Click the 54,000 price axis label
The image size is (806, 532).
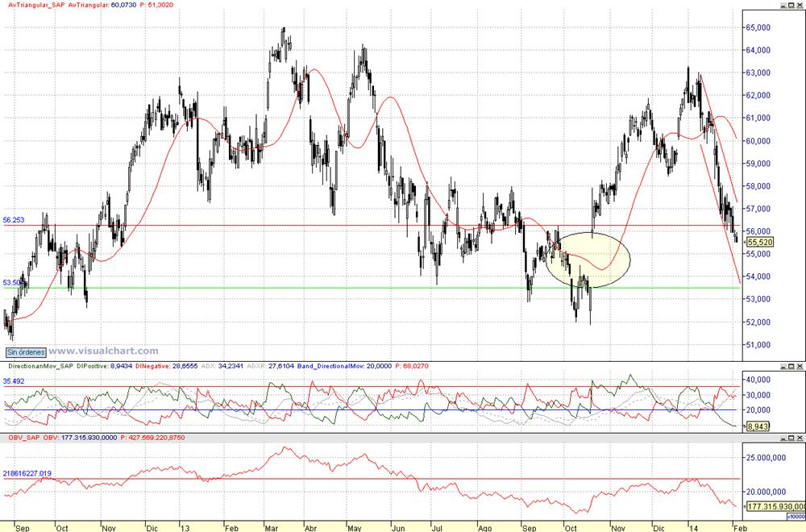pyautogui.click(x=758, y=276)
